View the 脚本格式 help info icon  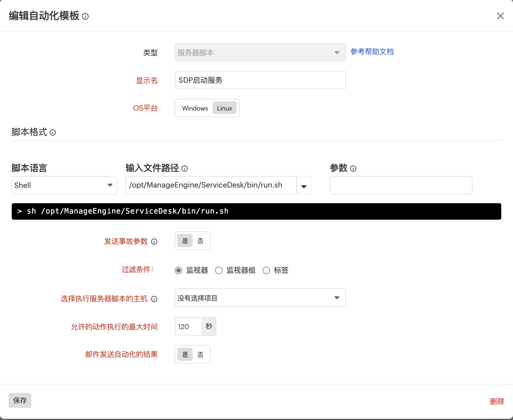[52, 132]
